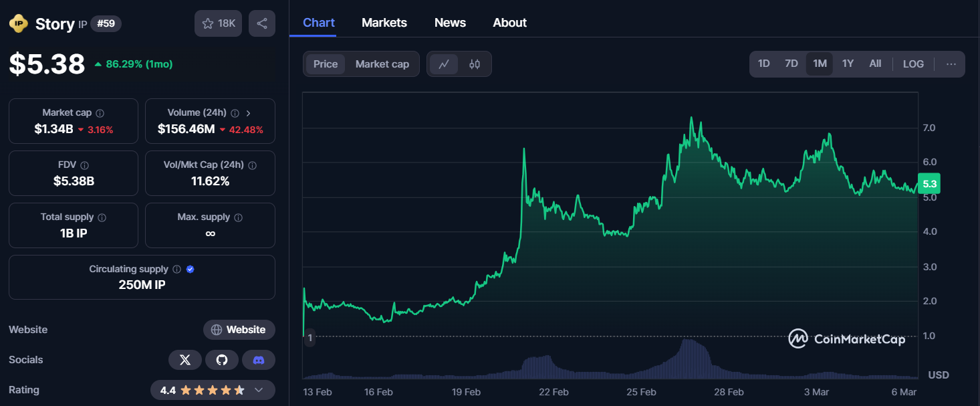Open the About tab

click(x=510, y=23)
